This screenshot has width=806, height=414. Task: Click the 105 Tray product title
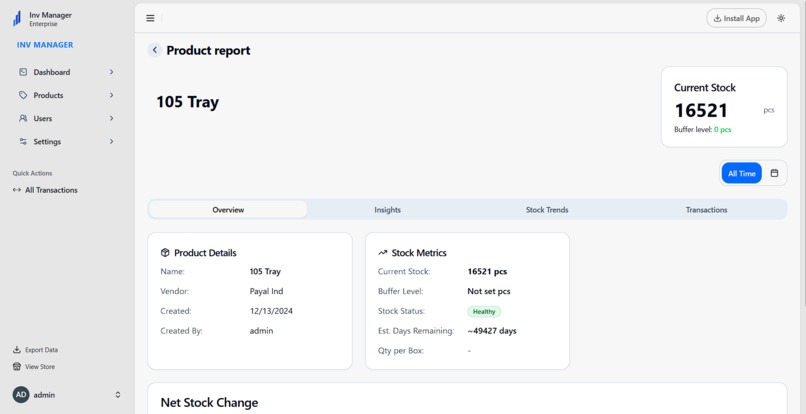click(x=188, y=102)
